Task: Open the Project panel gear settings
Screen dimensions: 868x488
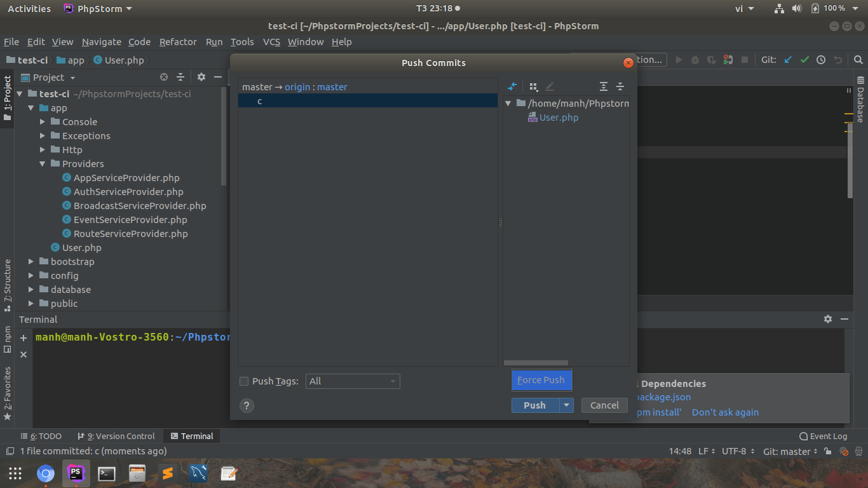Action: [x=201, y=77]
